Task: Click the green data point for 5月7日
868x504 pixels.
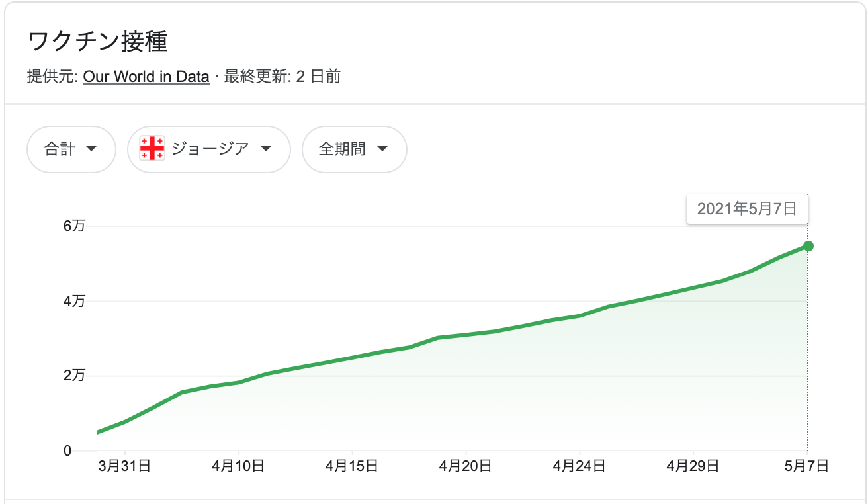Action: coord(808,246)
